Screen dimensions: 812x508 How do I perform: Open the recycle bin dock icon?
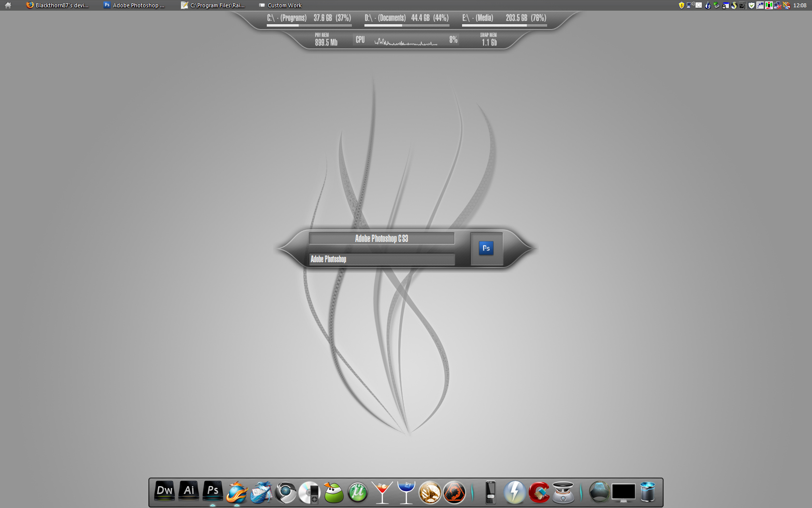coord(648,493)
